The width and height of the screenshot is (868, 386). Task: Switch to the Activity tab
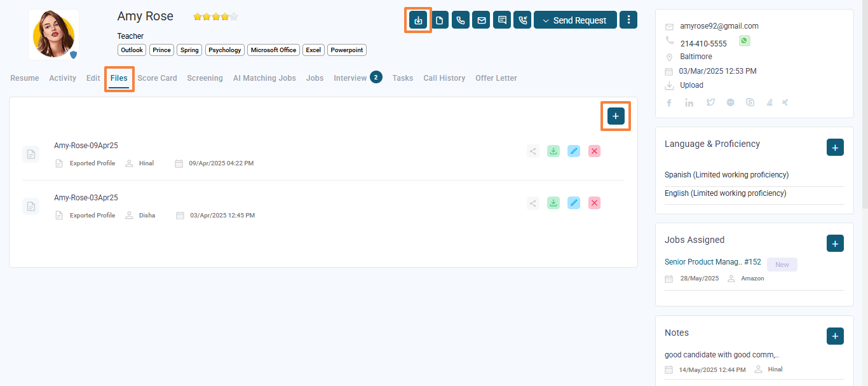63,78
